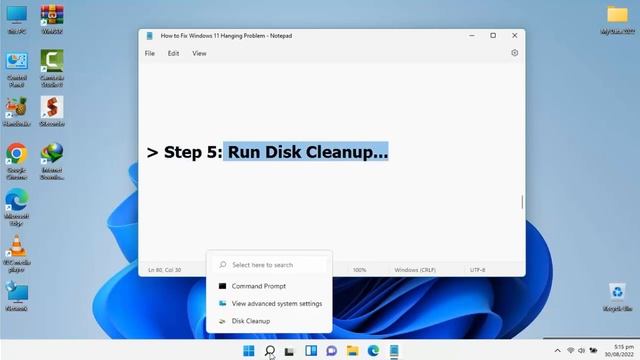Click the Notepad title bar app icon
The height and width of the screenshot is (360, 640).
point(150,36)
